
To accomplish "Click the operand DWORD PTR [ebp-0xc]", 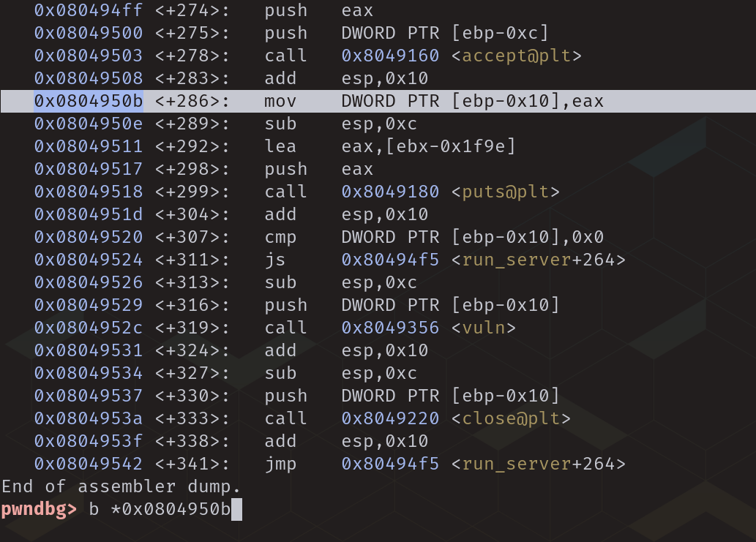I will click(x=444, y=33).
